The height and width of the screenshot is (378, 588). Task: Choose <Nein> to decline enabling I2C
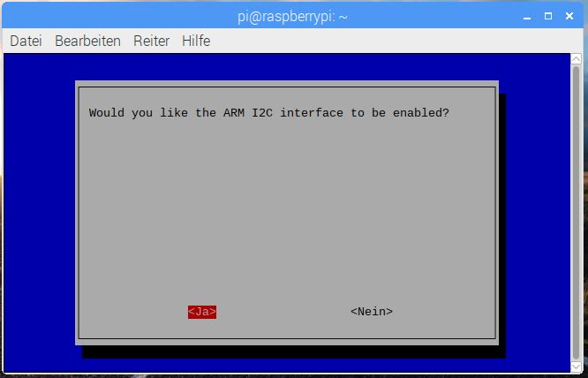371,312
